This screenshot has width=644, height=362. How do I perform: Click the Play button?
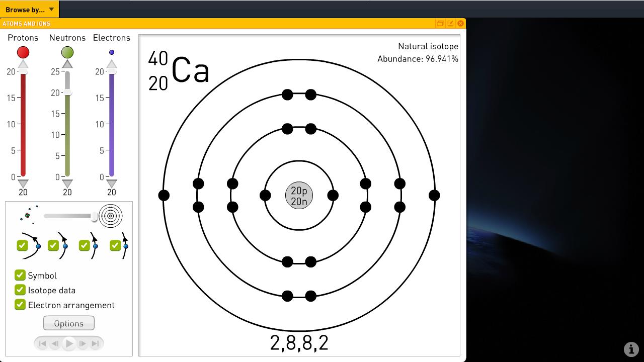point(69,343)
